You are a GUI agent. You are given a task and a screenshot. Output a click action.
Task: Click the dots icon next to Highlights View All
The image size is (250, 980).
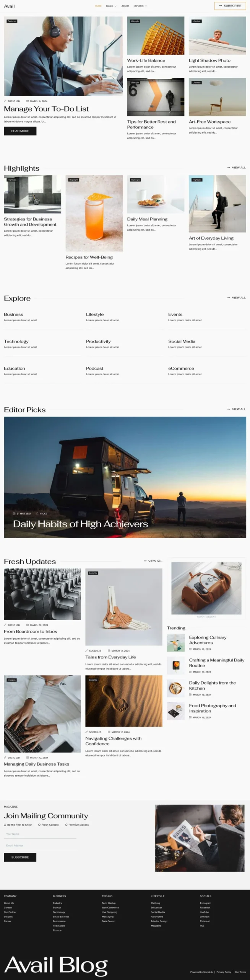229,168
